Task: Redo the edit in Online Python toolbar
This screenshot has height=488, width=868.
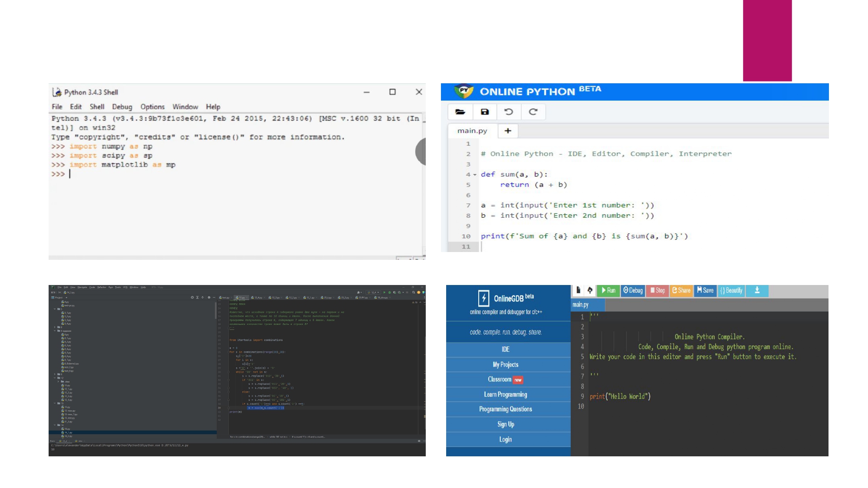Action: 533,112
